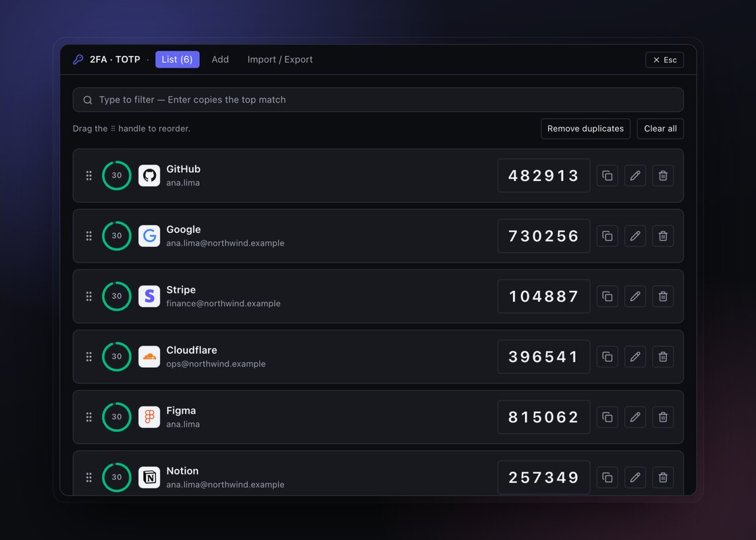Edit the Google entry via pencil icon
This screenshot has height=540, width=756.
click(635, 236)
